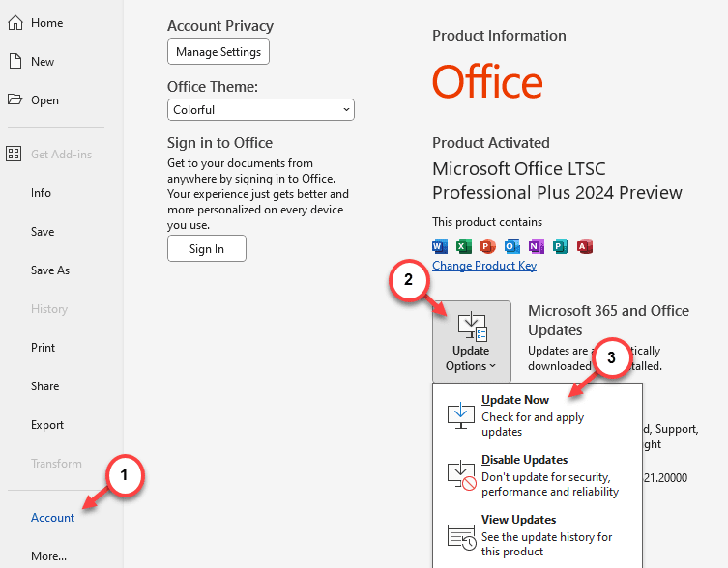This screenshot has height=568, width=728.
Task: Select Get Add-ins in the sidebar
Action: (61, 154)
